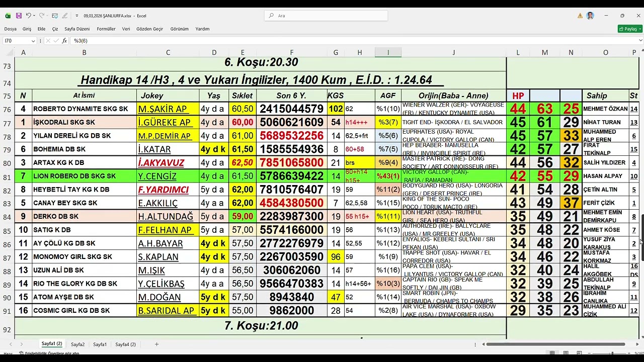Screen dimensions: 644x362
Task: Open the Undo history dropdown arrow
Action: [34, 16]
